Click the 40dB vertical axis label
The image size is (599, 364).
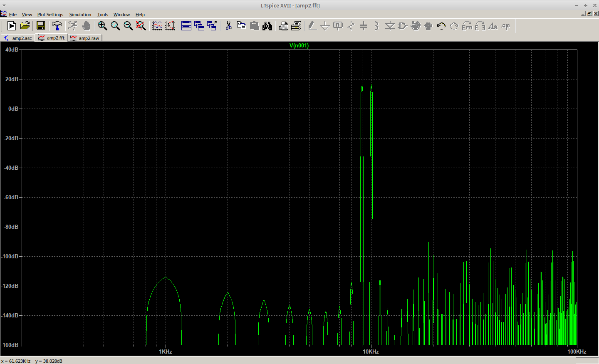pyautogui.click(x=12, y=50)
